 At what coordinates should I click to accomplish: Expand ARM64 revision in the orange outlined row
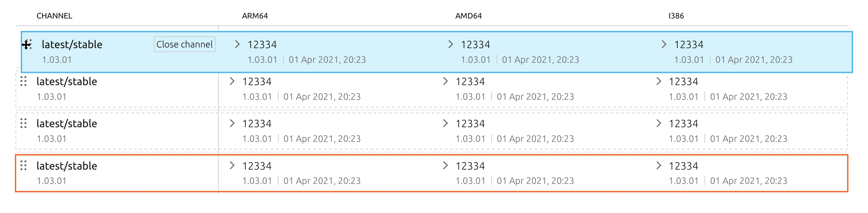[232, 165]
